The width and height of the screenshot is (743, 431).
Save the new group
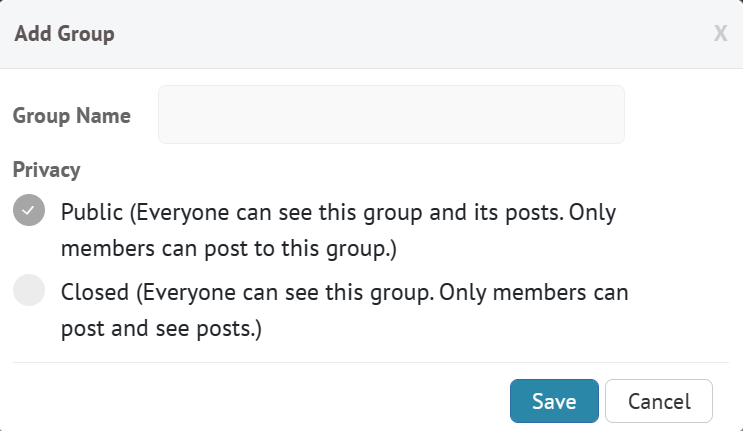click(x=554, y=401)
